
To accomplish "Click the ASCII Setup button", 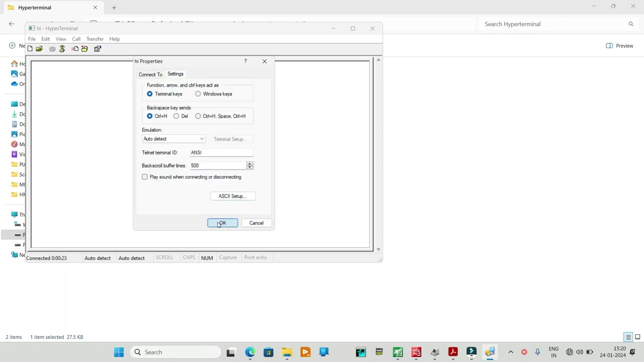I will click(x=233, y=196).
